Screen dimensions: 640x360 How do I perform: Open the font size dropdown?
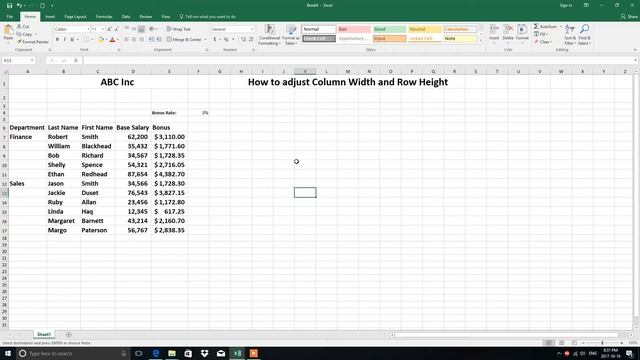point(102,29)
